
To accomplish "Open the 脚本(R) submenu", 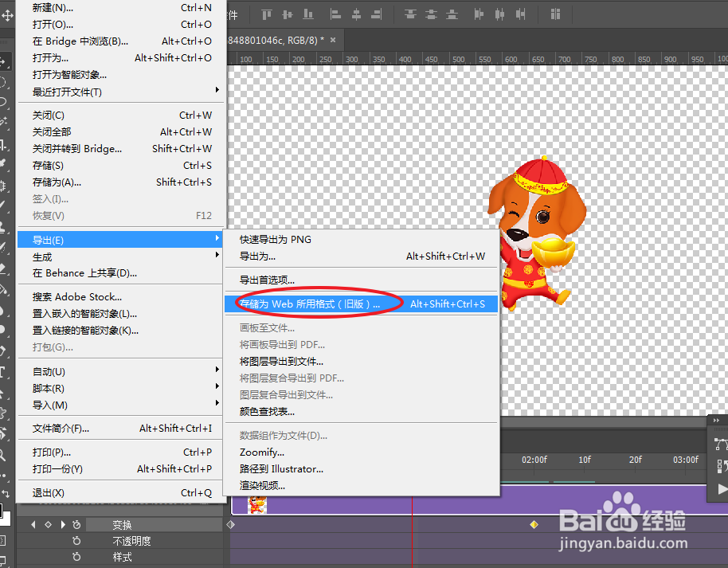I will 121,388.
